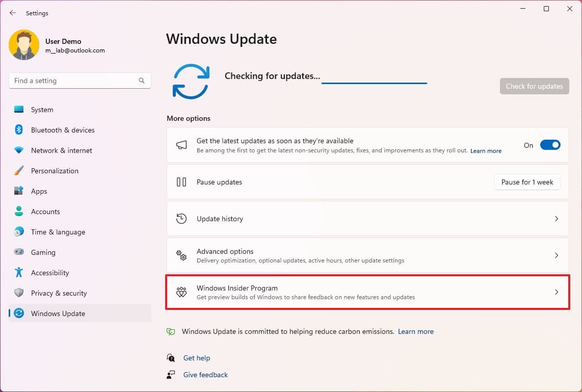Image resolution: width=582 pixels, height=392 pixels.
Task: Disable getting latest updates as soon as available
Action: coord(550,145)
